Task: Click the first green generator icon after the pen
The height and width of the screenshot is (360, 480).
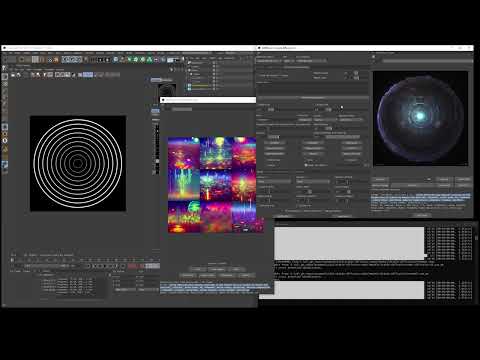Action: pyautogui.click(x=129, y=60)
